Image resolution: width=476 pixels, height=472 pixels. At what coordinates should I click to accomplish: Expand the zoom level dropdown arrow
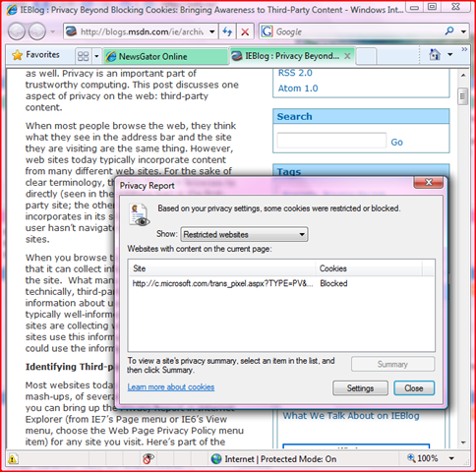(451, 458)
